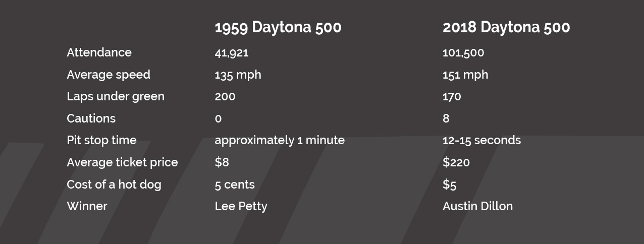The width and height of the screenshot is (644, 244).
Task: Click the 135 mph value
Action: [238, 75]
